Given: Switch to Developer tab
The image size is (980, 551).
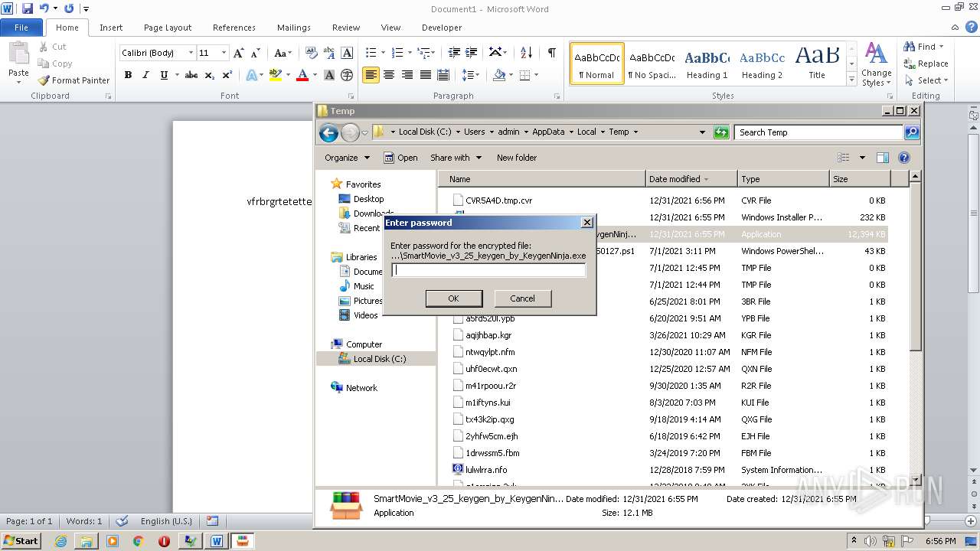Looking at the screenshot, I should (x=442, y=28).
